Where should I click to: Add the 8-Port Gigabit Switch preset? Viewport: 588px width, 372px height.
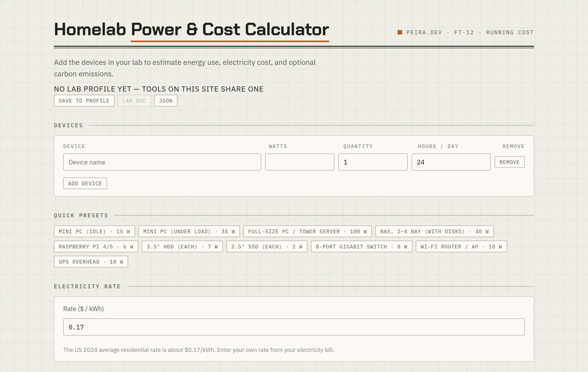pos(362,246)
